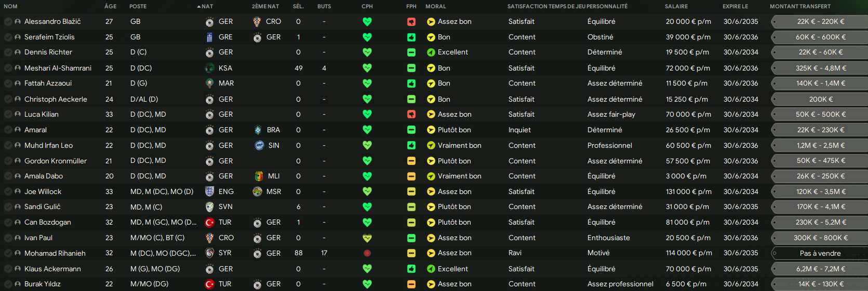
Task: Click the Greece flag next to Serafeim Tziolis
Action: tap(209, 37)
